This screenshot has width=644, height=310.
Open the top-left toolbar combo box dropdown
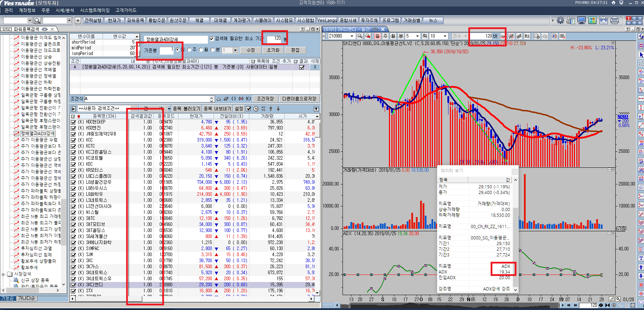point(30,21)
